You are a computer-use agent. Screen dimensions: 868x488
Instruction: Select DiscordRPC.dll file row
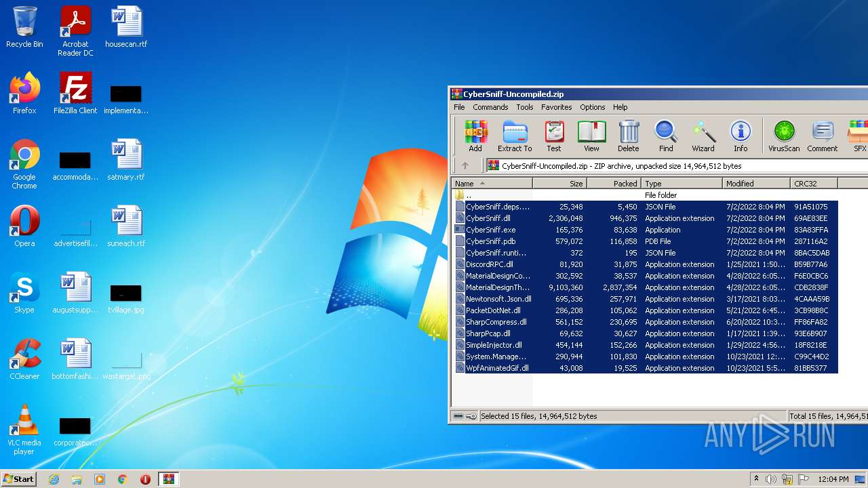click(x=646, y=264)
